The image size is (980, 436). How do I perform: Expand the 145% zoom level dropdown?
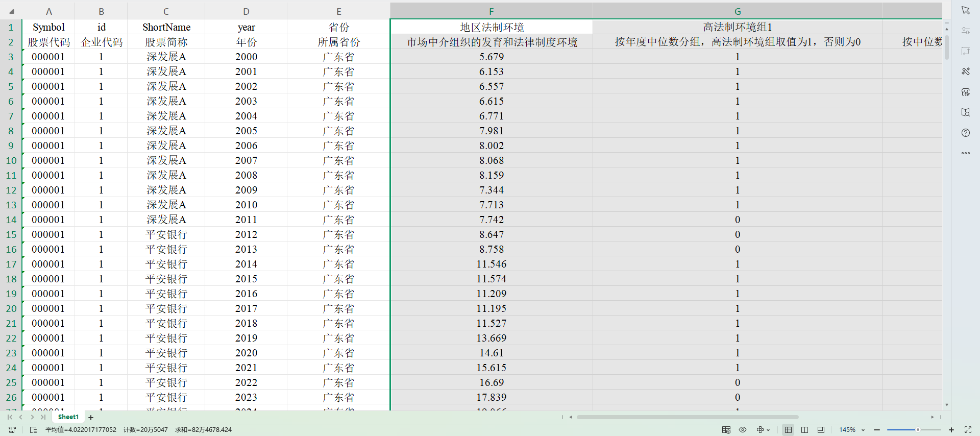click(x=863, y=430)
